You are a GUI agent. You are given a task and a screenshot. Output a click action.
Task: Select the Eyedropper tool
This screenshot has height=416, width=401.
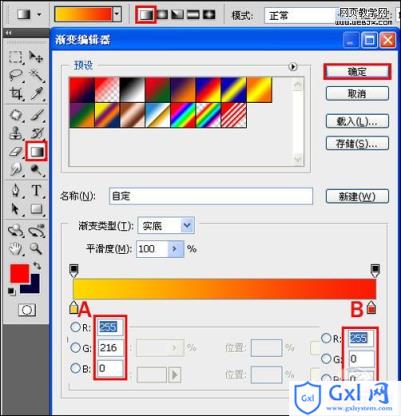pyautogui.click(x=37, y=93)
